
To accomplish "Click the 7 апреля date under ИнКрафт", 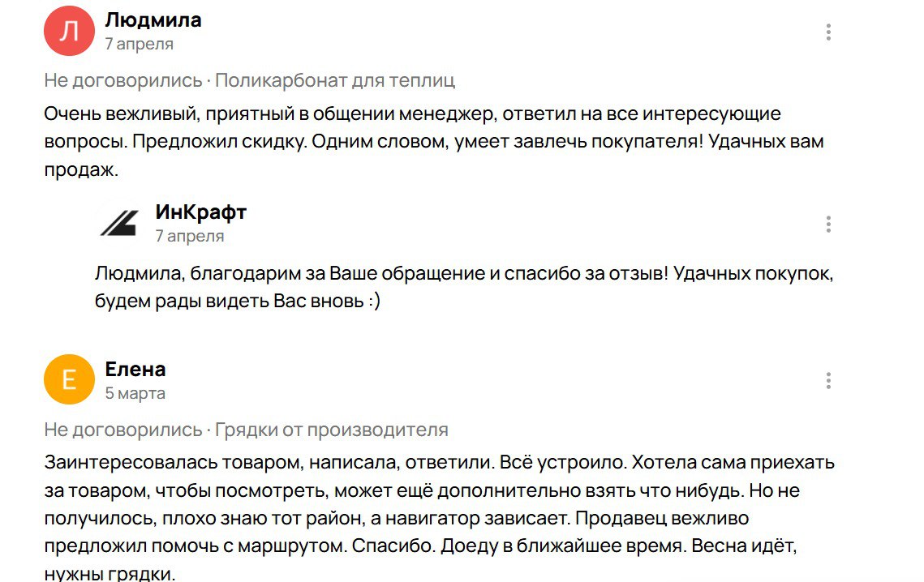I will [x=190, y=236].
